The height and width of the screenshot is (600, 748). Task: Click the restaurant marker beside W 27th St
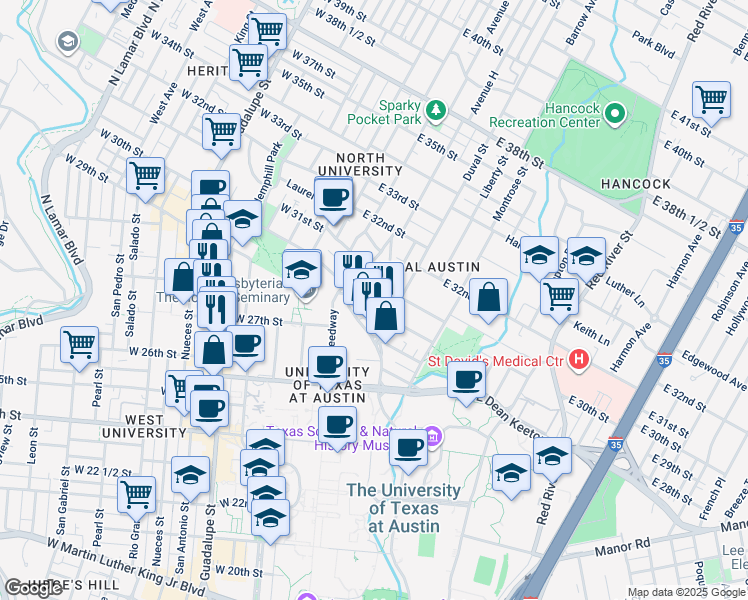click(x=216, y=310)
